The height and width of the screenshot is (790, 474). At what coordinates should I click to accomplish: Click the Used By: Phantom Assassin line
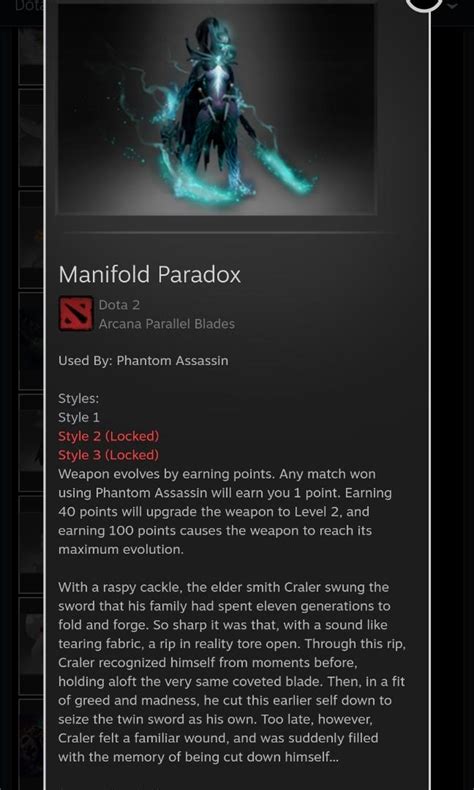(144, 361)
